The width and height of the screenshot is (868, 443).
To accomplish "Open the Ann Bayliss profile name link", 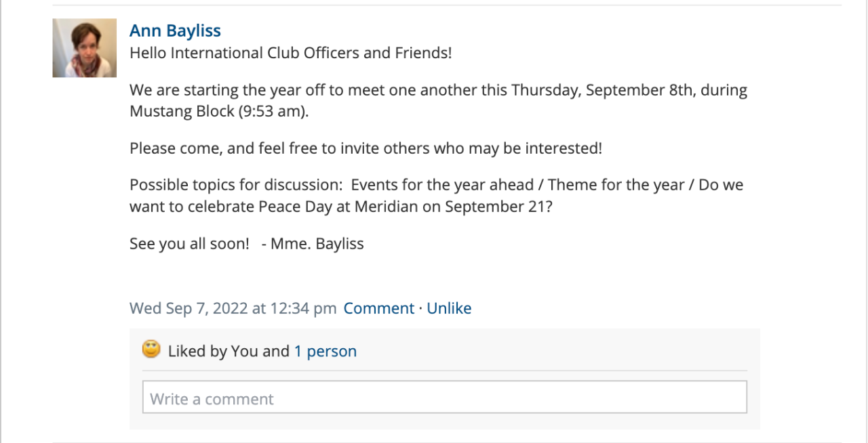I will click(175, 30).
